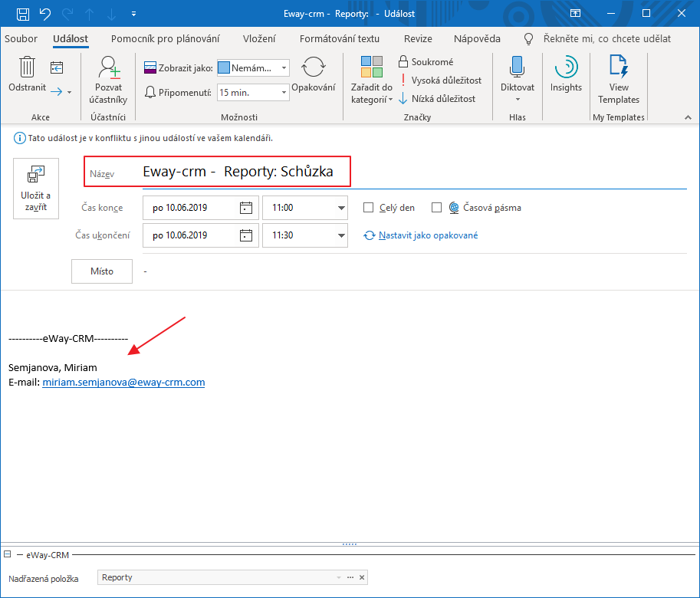The image size is (700, 598).
Task: Select the Událost ribbon tab
Action: coord(71,39)
